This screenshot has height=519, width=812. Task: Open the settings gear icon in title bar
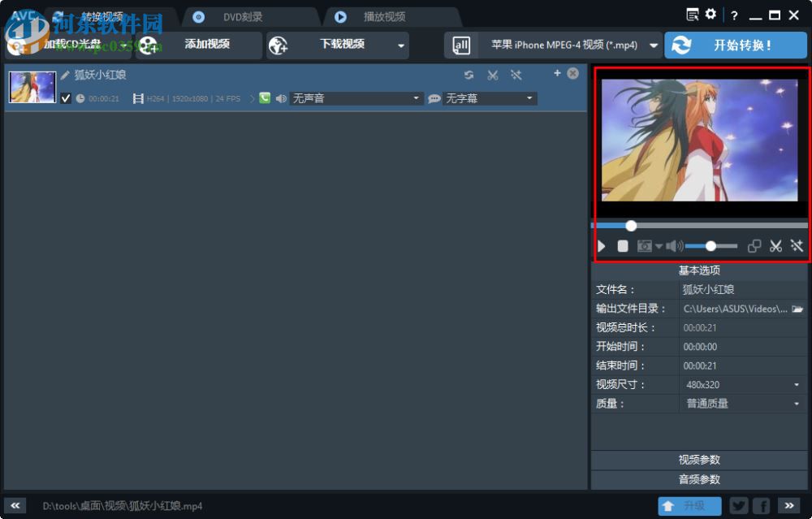(710, 15)
